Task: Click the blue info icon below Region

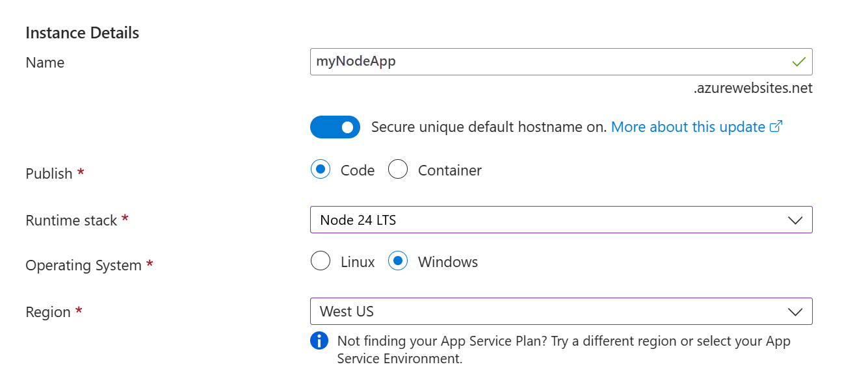Action: click(x=319, y=340)
